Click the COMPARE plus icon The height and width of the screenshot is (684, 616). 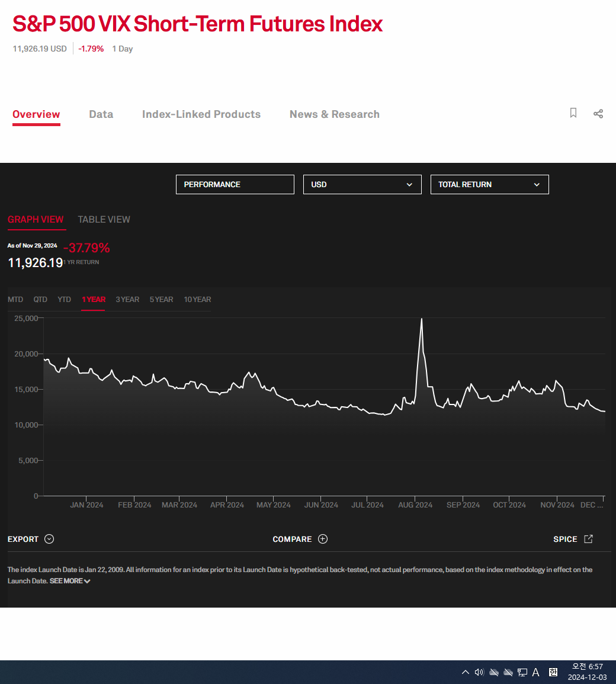coord(323,539)
